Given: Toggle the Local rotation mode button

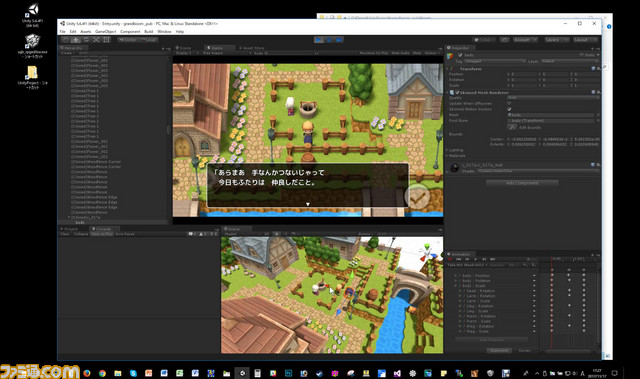Looking at the screenshot, I should pos(149,40).
